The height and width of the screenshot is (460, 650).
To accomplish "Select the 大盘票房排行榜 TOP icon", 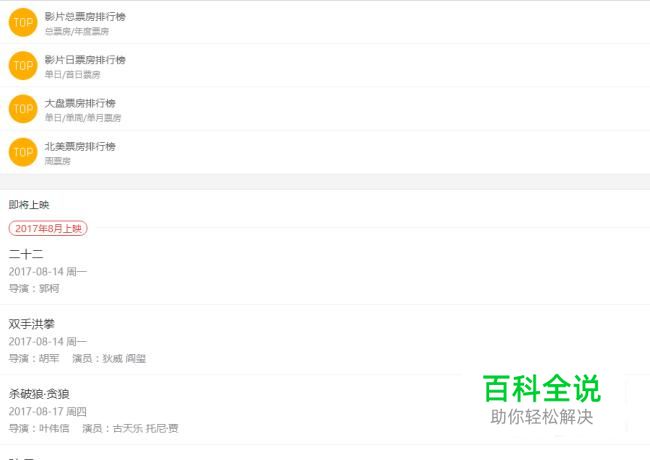I will (x=23, y=109).
